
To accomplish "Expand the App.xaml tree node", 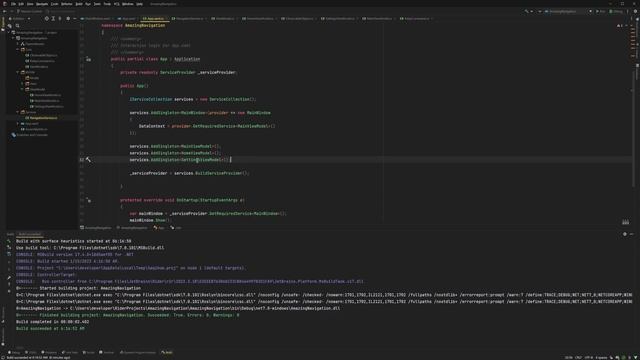I will click(18, 124).
